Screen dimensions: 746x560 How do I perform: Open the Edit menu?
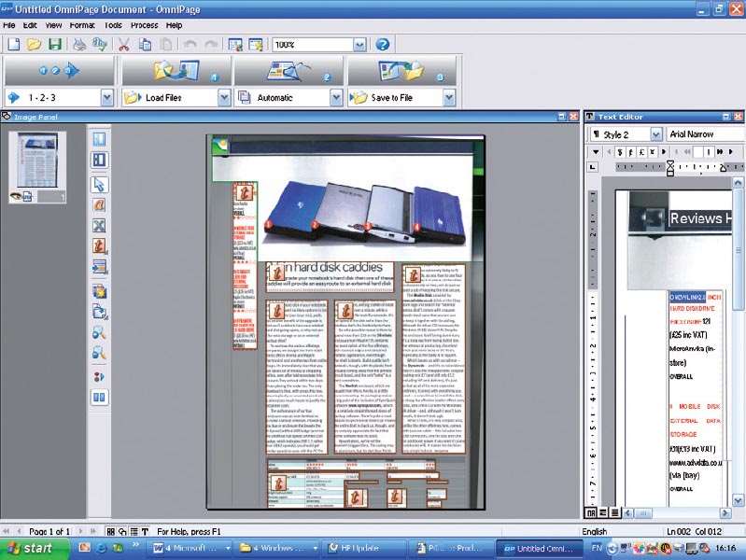click(x=30, y=25)
